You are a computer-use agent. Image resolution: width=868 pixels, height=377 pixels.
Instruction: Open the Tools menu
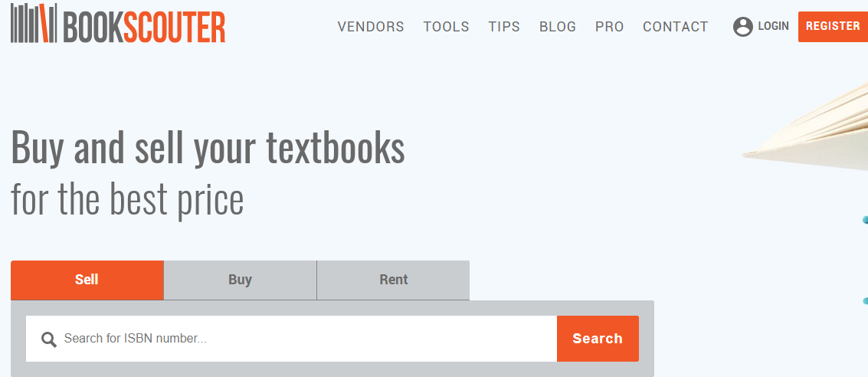point(446,27)
